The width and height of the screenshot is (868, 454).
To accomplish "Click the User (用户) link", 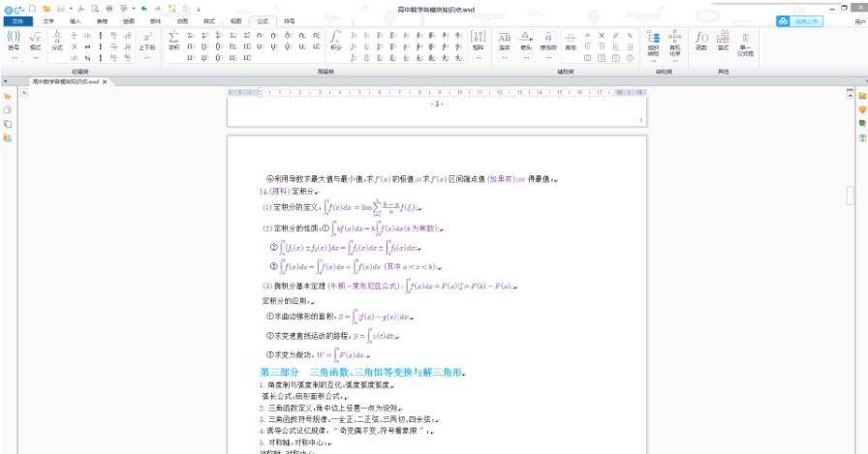I will (855, 20).
